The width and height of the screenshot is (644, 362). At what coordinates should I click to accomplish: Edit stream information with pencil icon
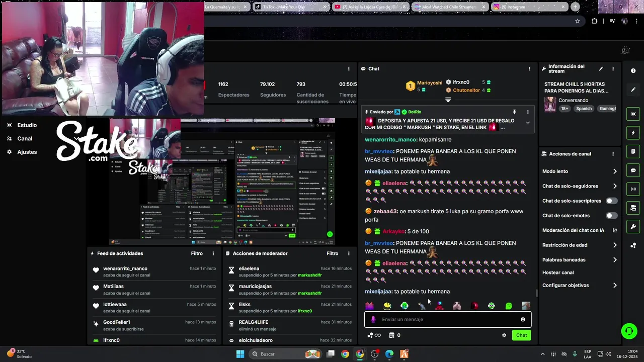point(601,69)
